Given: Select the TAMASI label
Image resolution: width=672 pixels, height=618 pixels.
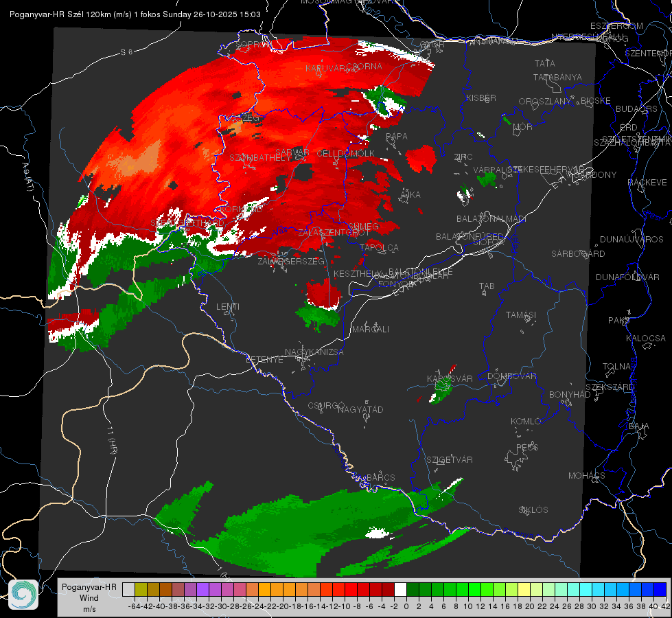Looking at the screenshot, I should click(521, 314).
